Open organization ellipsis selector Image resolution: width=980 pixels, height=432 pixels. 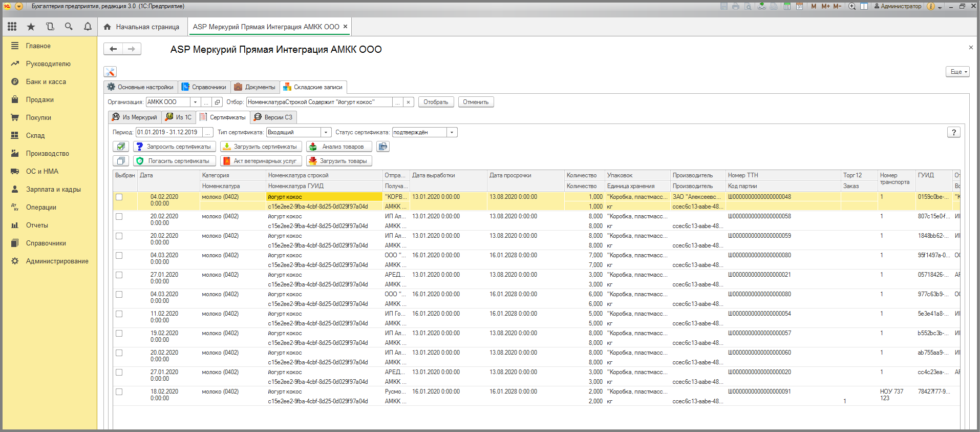tap(206, 102)
